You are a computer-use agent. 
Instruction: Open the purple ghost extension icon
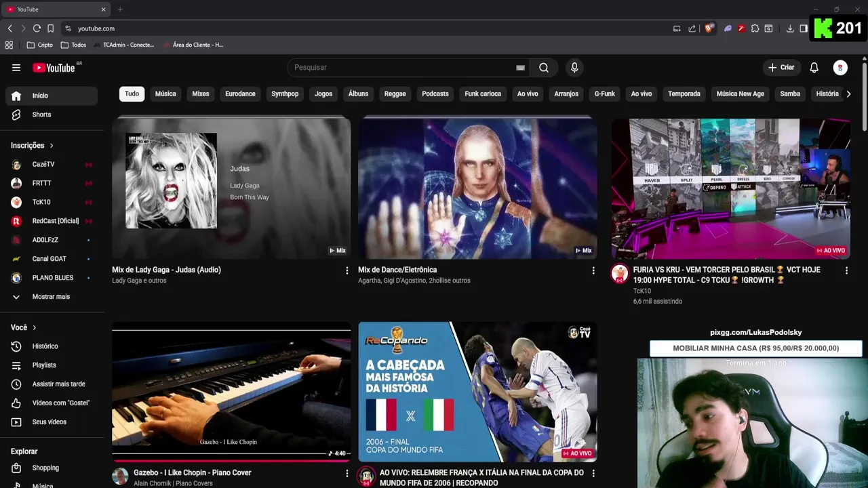728,28
